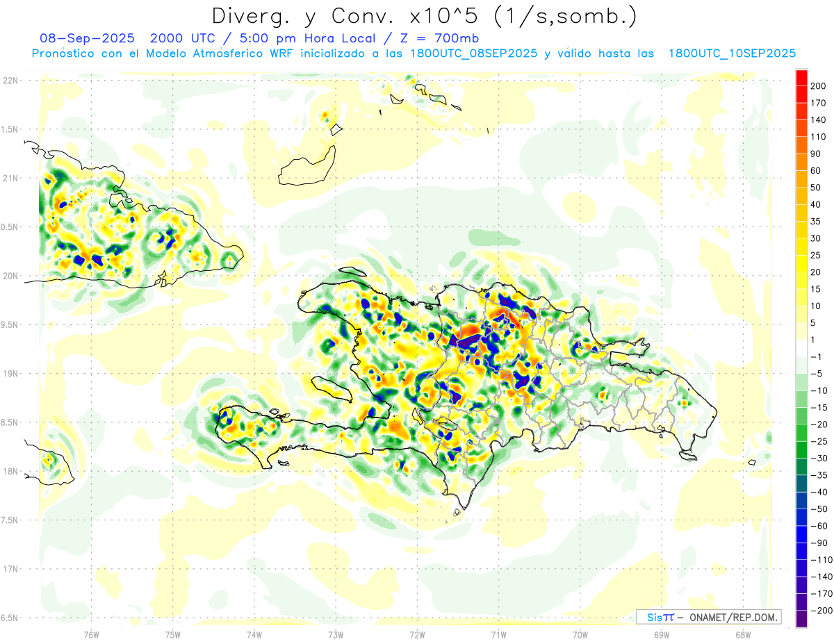
Task: Click the white colorbar segment between 1 and -1
Action: point(801,348)
